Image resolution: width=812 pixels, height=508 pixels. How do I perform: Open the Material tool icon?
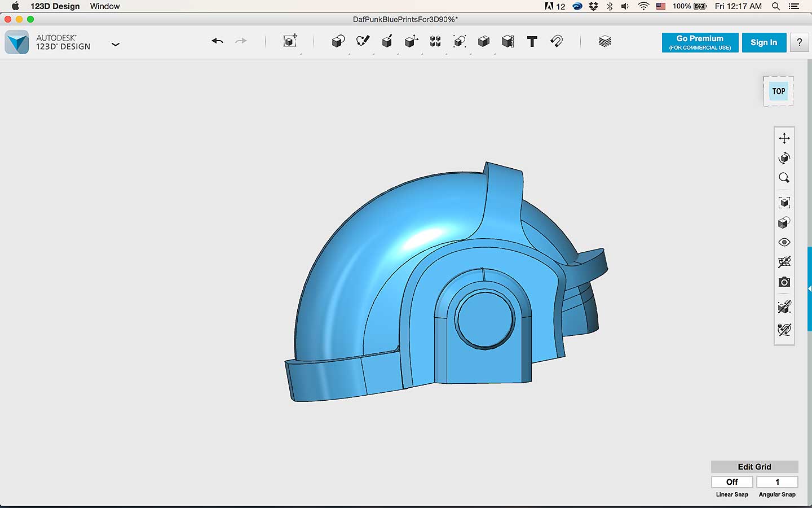pyautogui.click(x=605, y=41)
